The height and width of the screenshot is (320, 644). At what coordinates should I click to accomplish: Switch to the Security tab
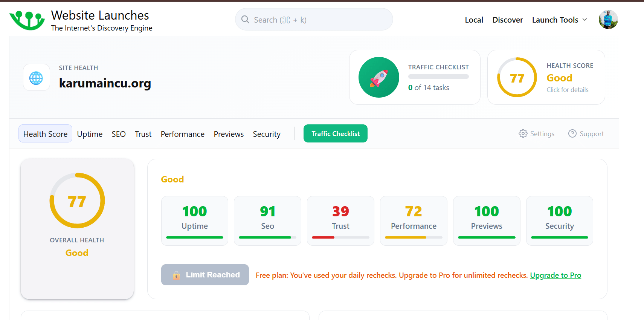(267, 134)
